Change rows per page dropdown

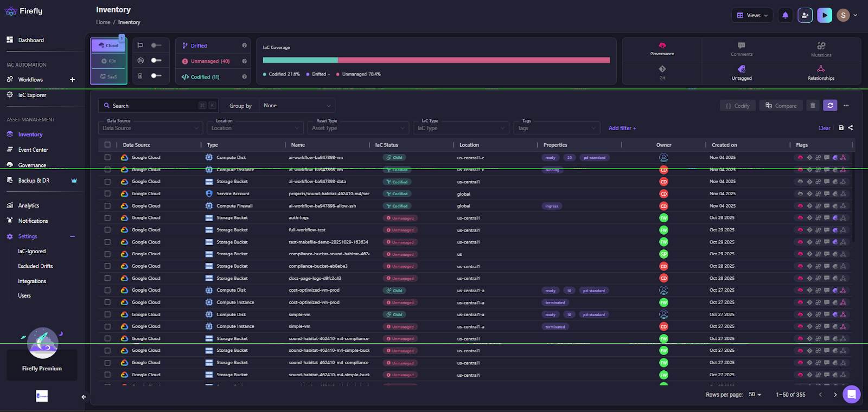pos(755,395)
